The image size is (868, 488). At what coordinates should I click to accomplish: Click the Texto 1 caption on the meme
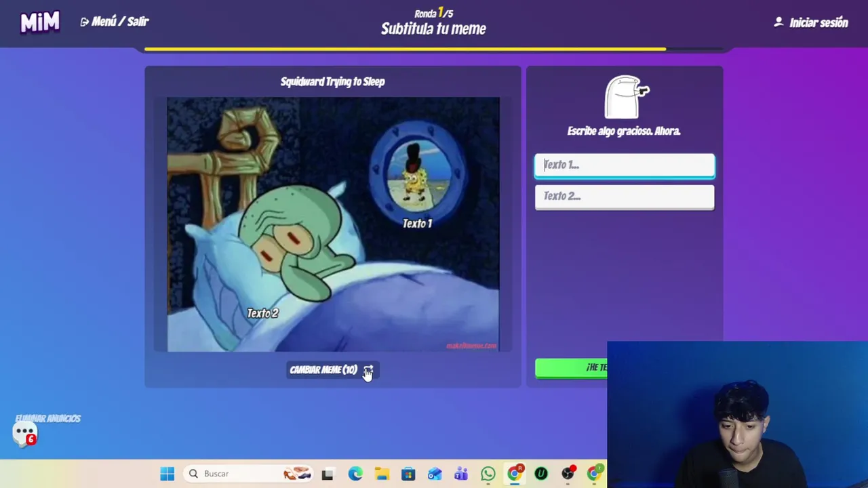(x=417, y=224)
